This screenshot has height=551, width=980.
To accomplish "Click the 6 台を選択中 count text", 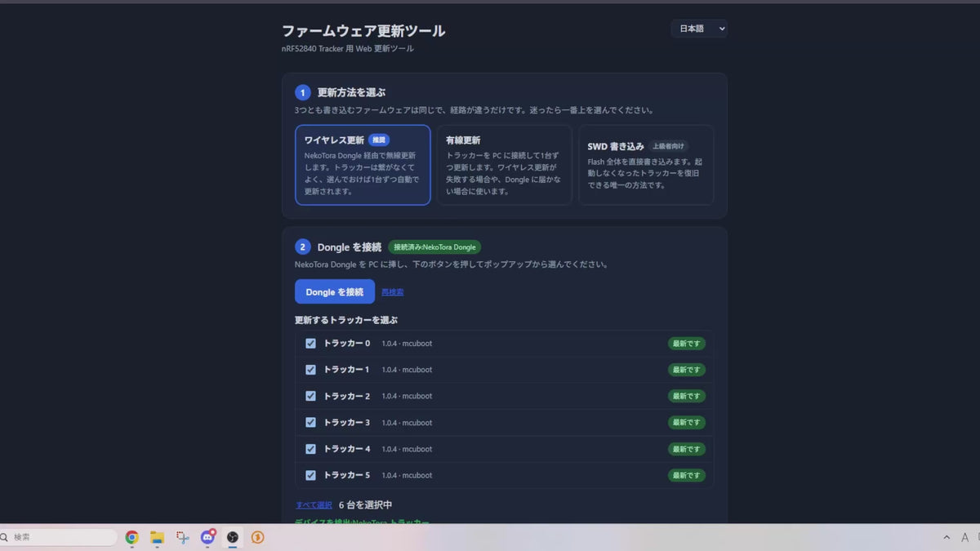I will pos(365,505).
